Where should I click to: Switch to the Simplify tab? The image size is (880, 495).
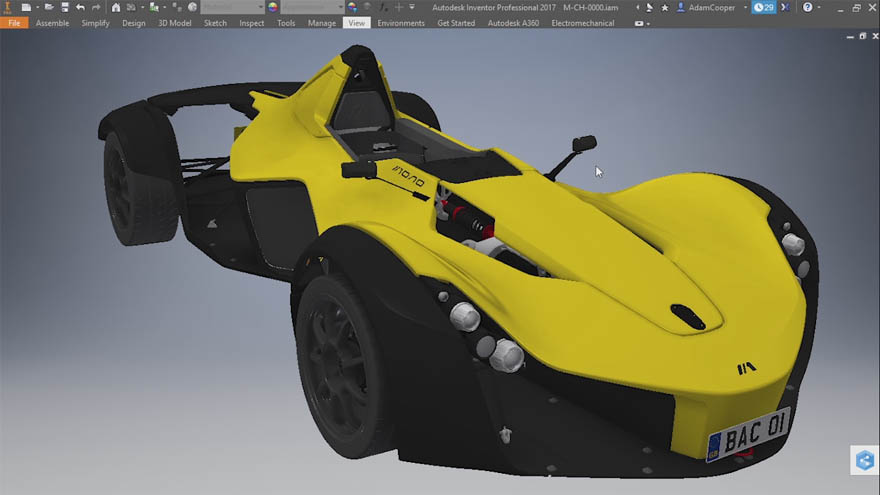(95, 23)
